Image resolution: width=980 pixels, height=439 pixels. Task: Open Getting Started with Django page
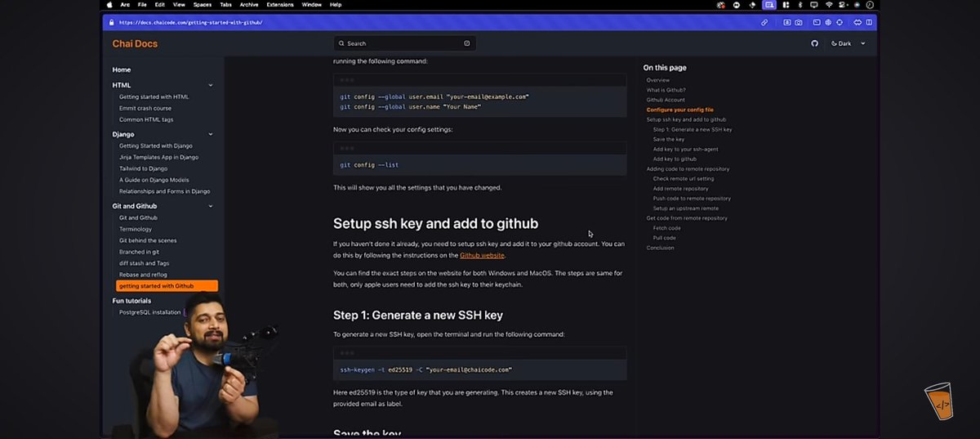tap(156, 146)
